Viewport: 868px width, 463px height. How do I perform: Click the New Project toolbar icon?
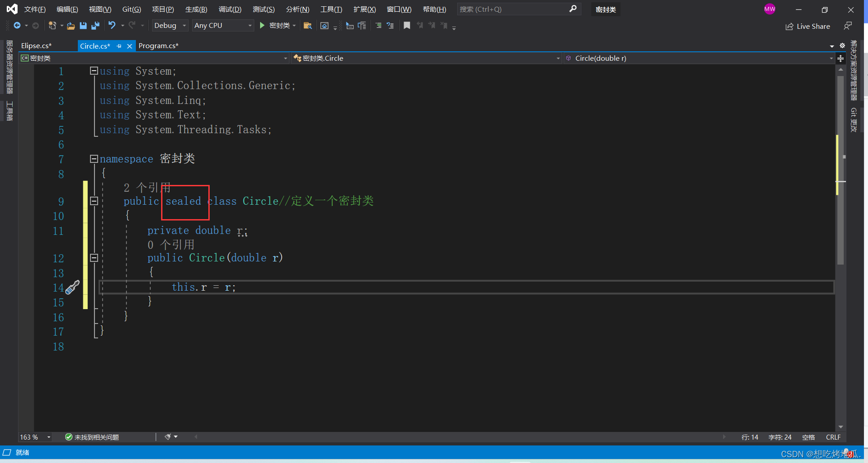tap(52, 26)
